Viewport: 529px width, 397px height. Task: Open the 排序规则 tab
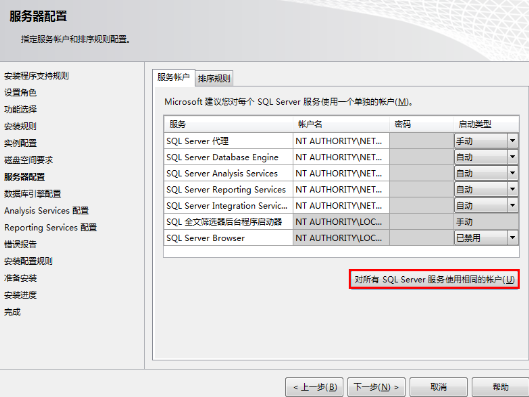[x=214, y=79]
